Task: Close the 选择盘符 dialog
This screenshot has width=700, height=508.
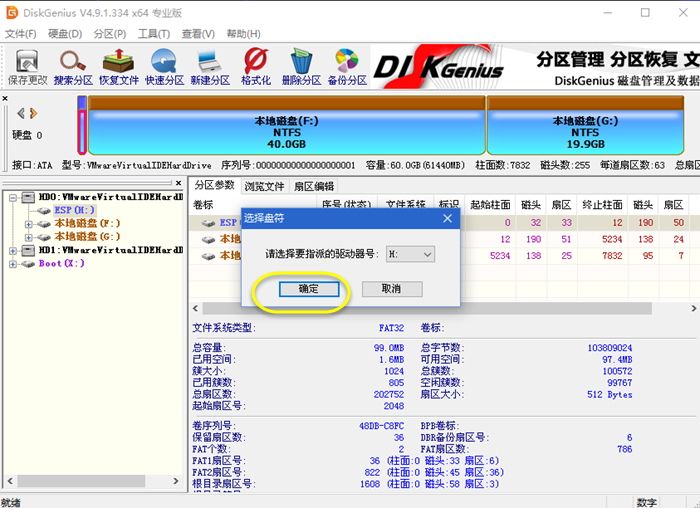Action: 447,218
